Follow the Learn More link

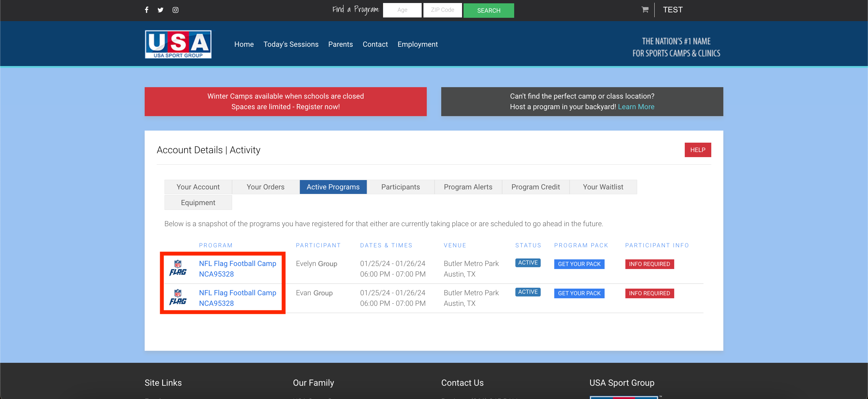(x=636, y=107)
